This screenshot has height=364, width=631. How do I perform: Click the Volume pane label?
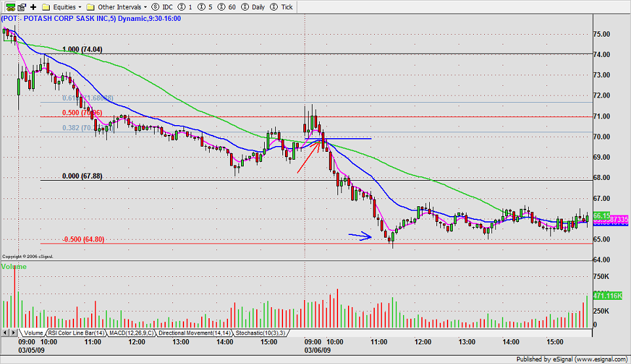14,266
